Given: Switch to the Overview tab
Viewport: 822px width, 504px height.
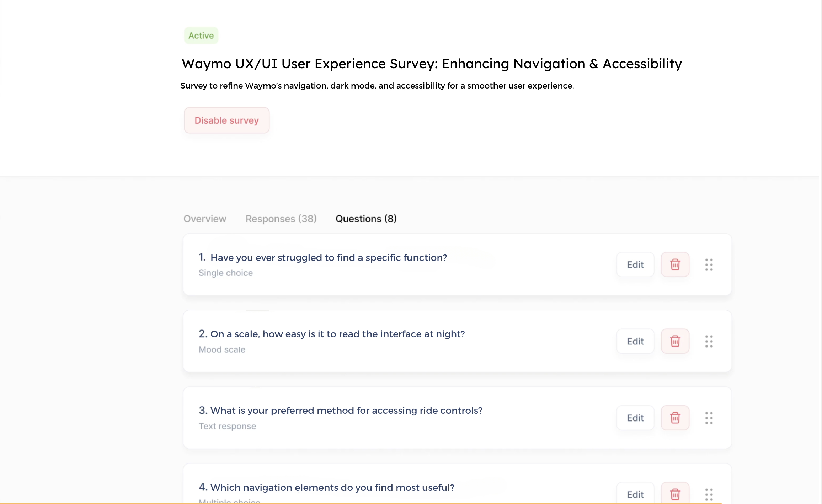Looking at the screenshot, I should point(205,219).
